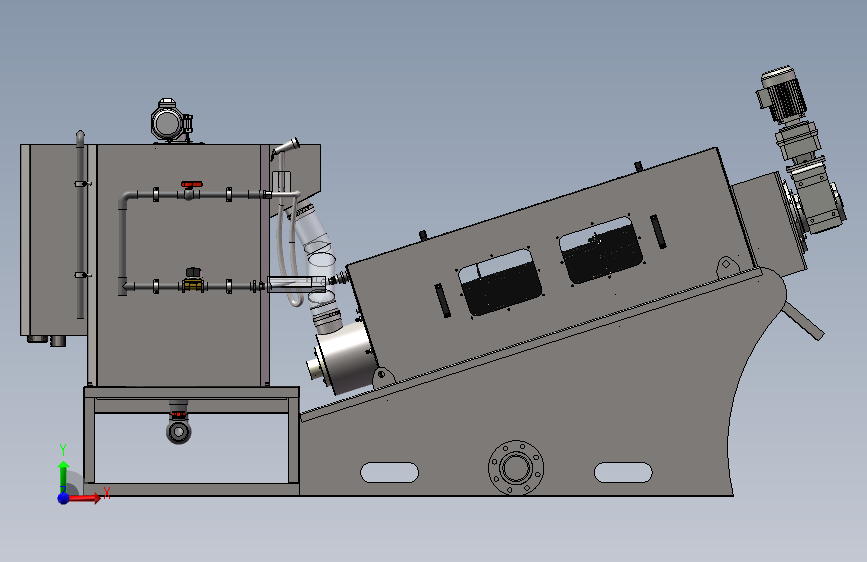Viewport: 867px width, 562px height.
Task: Select the round bolted flange on base frame
Action: [516, 467]
